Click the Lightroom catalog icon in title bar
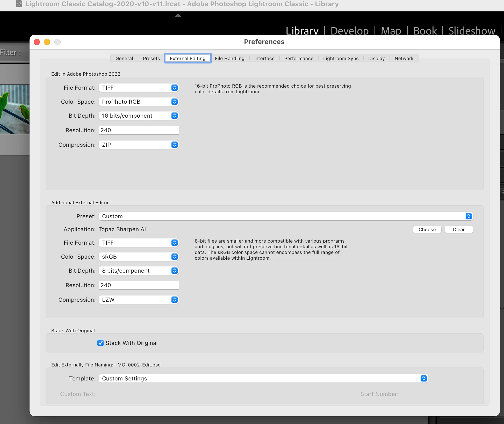This screenshot has height=424, width=504. point(19,4)
